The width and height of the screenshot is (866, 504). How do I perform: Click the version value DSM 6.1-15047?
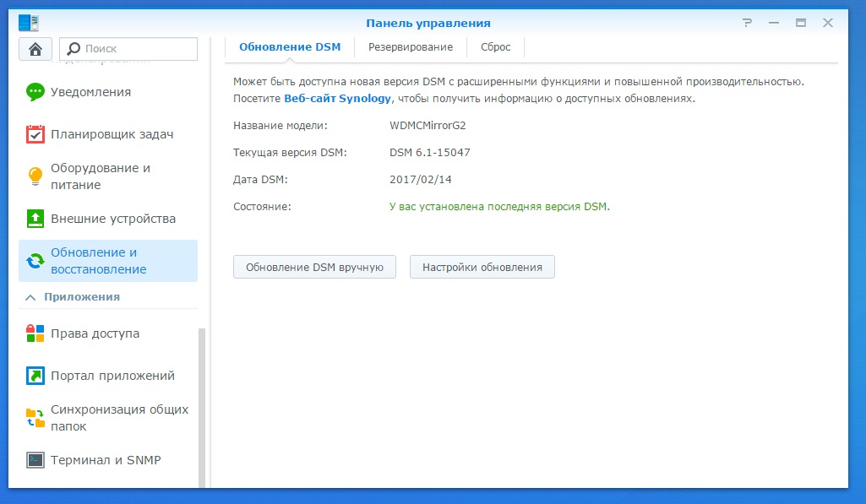click(430, 152)
